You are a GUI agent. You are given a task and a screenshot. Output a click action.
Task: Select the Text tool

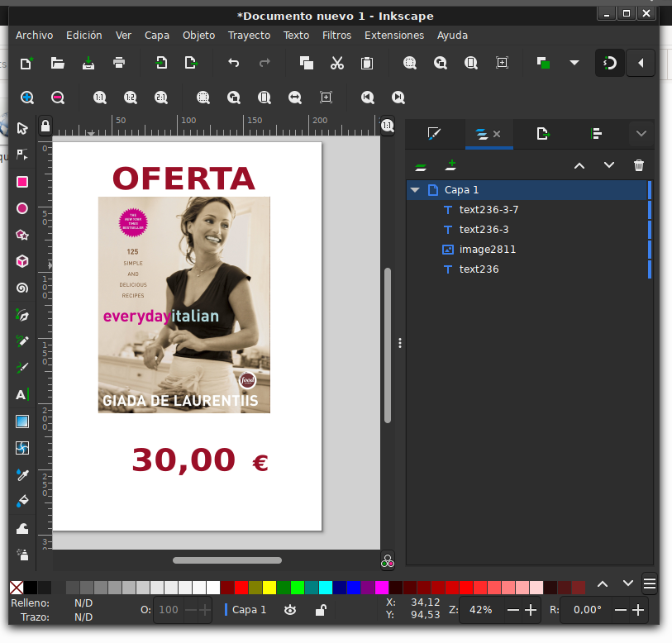click(x=22, y=394)
